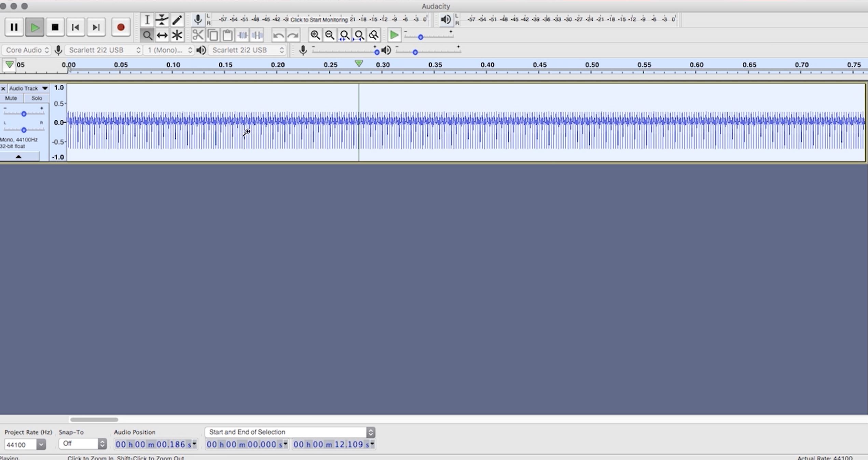The image size is (868, 460).
Task: Select the Draw pencil tool
Action: coord(177,20)
